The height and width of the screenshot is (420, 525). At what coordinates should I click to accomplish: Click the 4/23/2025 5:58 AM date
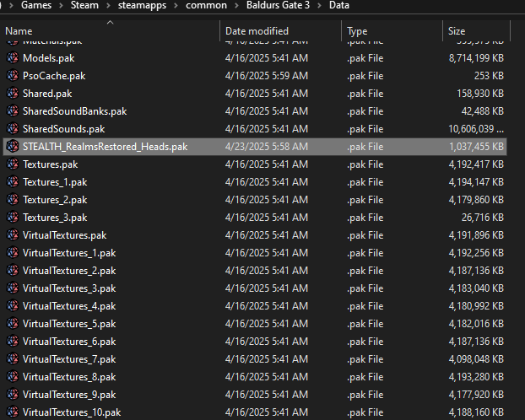click(x=267, y=147)
